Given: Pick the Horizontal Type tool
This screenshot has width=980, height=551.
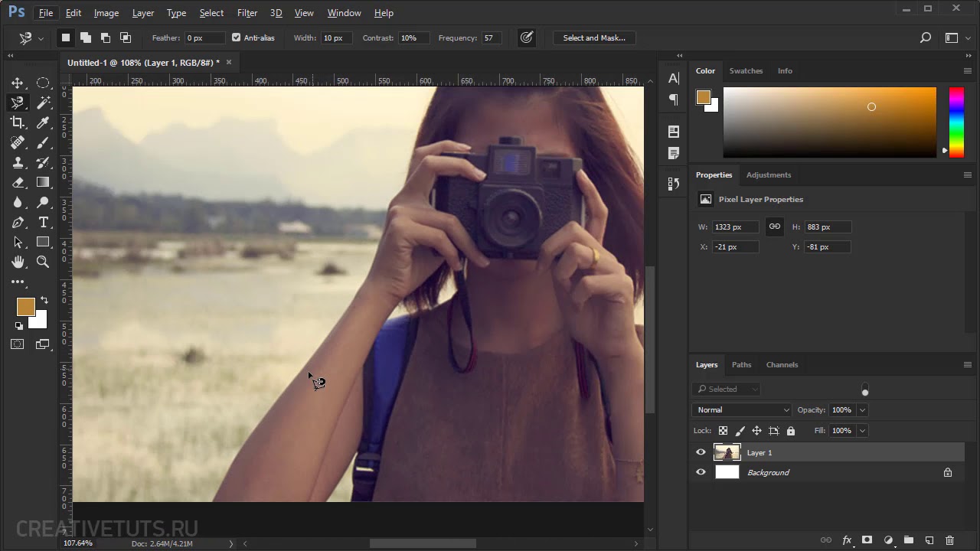Looking at the screenshot, I should (43, 222).
